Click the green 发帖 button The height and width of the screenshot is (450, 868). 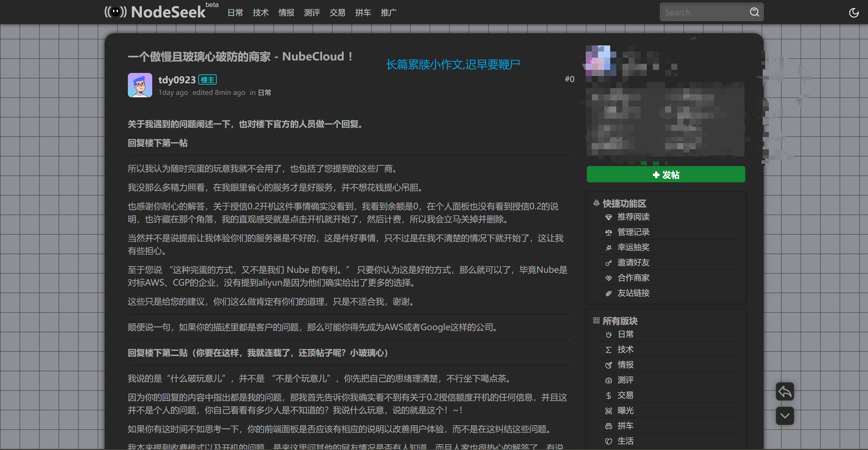click(x=665, y=175)
